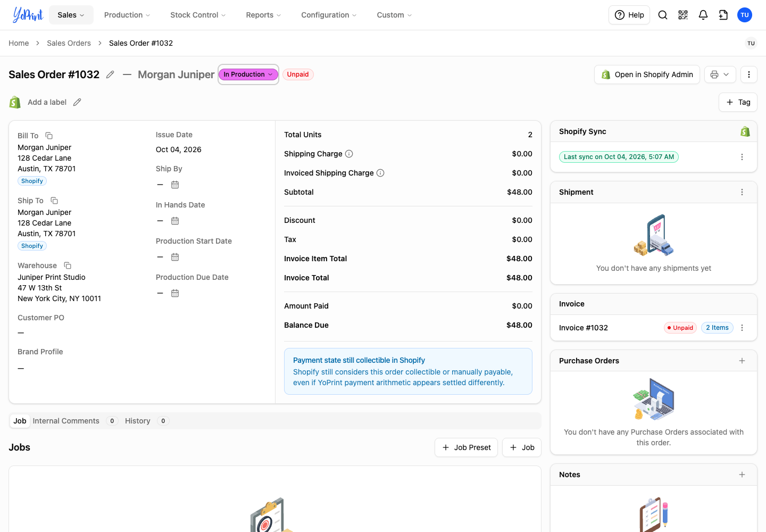Open the Reports menu
Viewport: 766px width, 532px height.
pos(263,15)
